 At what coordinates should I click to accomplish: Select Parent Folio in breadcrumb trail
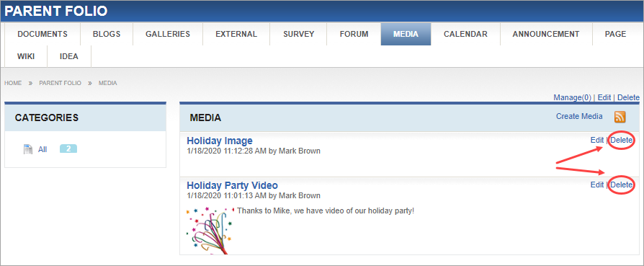click(60, 83)
